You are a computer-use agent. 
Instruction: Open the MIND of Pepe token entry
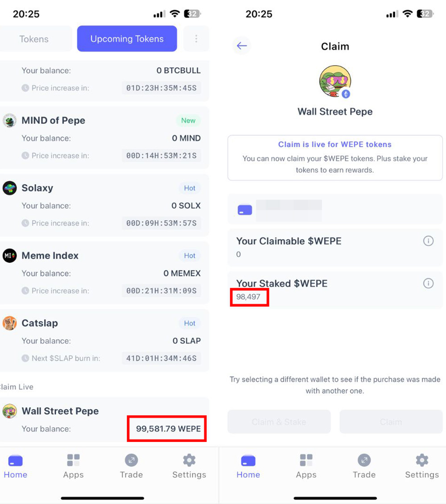[104, 137]
